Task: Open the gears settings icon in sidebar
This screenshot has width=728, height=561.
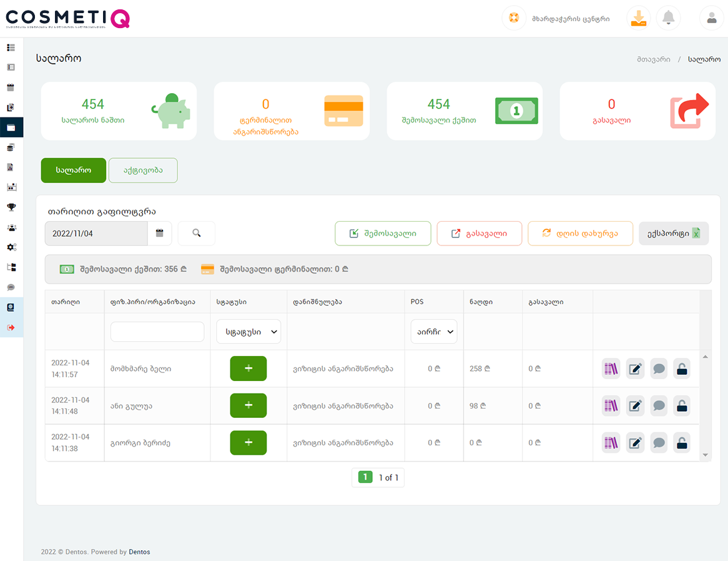Action: [11, 247]
